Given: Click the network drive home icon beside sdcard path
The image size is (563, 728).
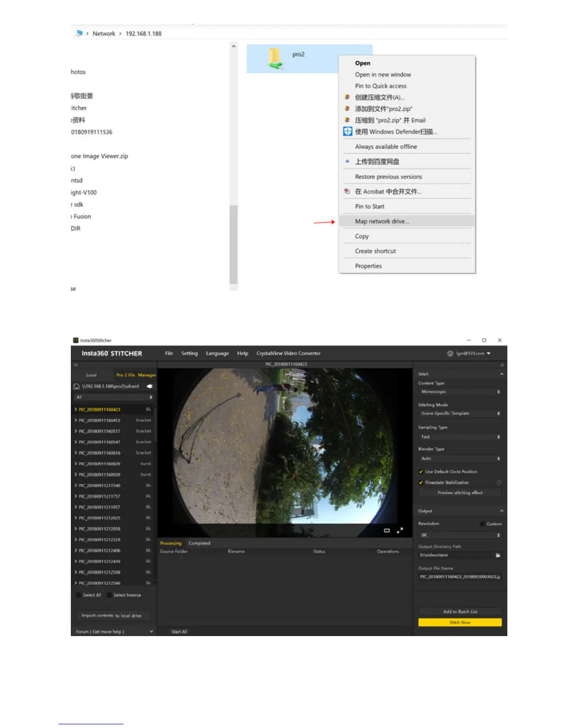Looking at the screenshot, I should 77,387.
